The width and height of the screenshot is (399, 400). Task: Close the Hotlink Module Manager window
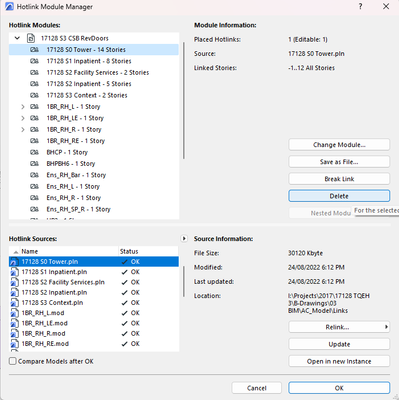pyautogui.click(x=386, y=6)
